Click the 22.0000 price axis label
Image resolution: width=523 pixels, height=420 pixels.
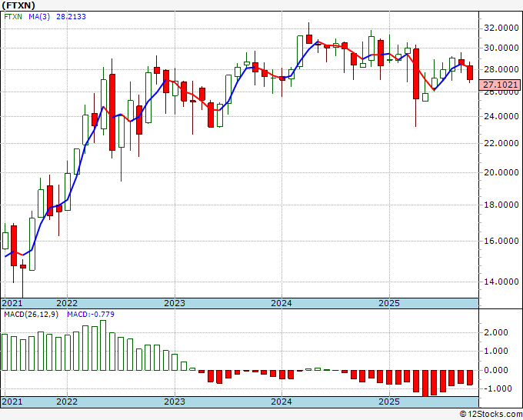[x=501, y=143]
